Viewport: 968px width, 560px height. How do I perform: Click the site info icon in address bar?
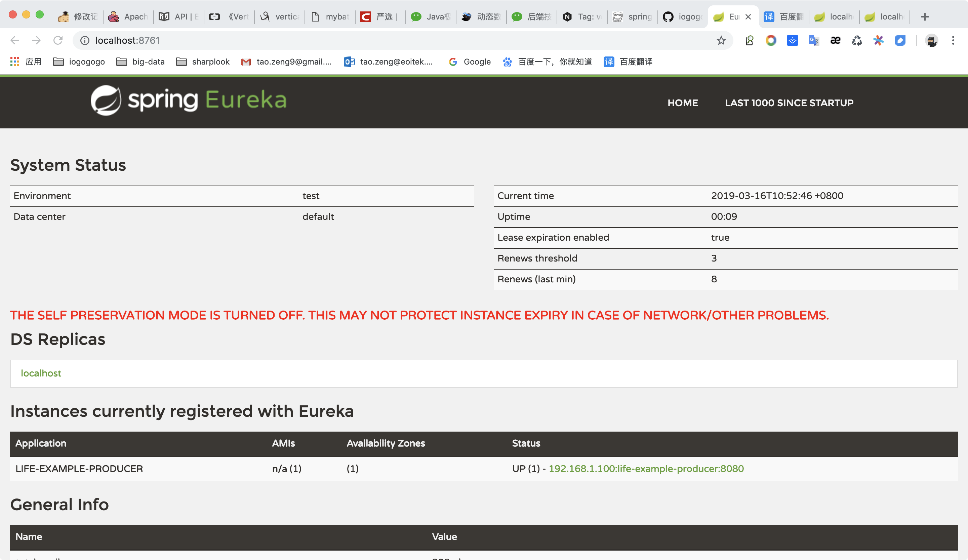(84, 40)
